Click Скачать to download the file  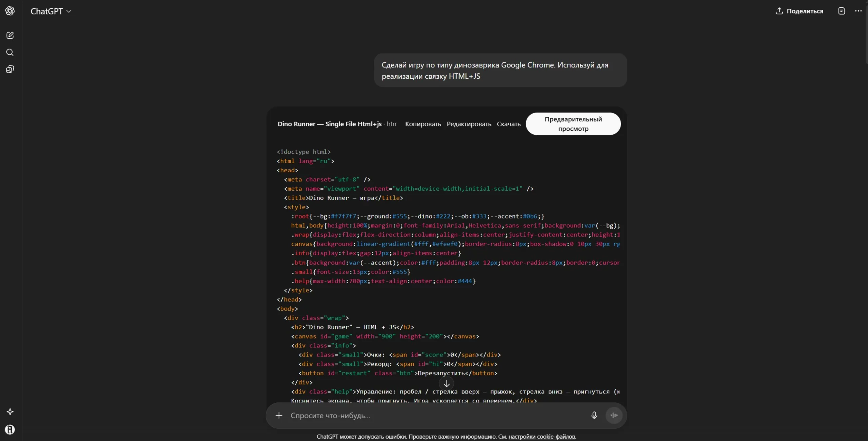point(508,124)
